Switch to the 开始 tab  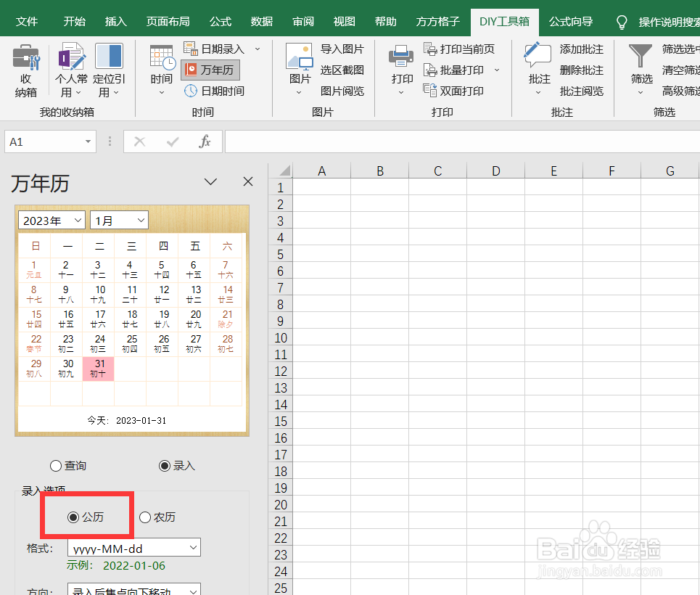[x=74, y=22]
